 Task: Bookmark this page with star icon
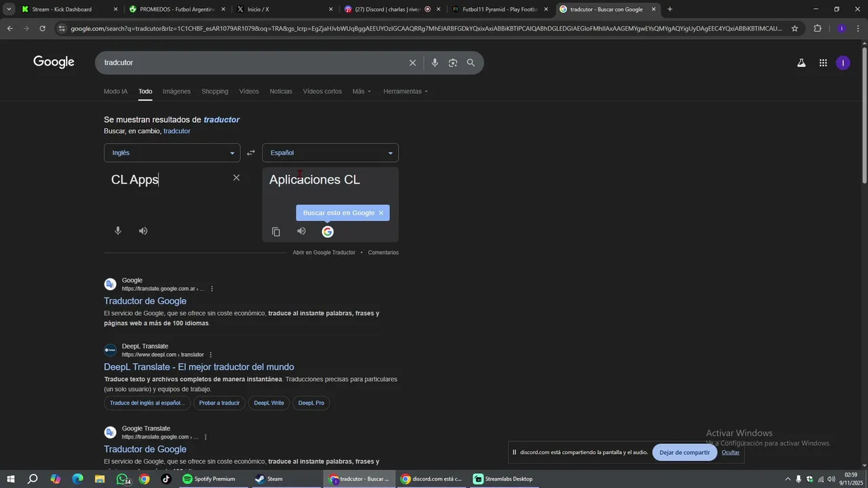click(795, 28)
